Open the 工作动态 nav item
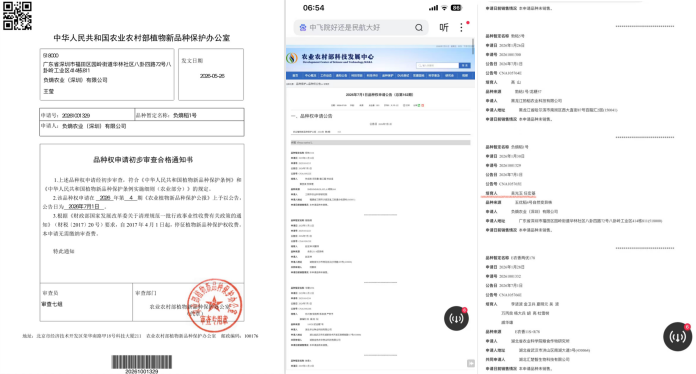The width and height of the screenshot is (696, 374). [x=326, y=76]
